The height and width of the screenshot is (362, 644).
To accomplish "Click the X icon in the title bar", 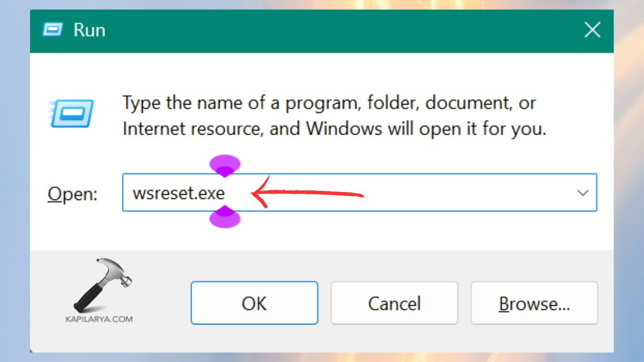I will click(x=592, y=31).
